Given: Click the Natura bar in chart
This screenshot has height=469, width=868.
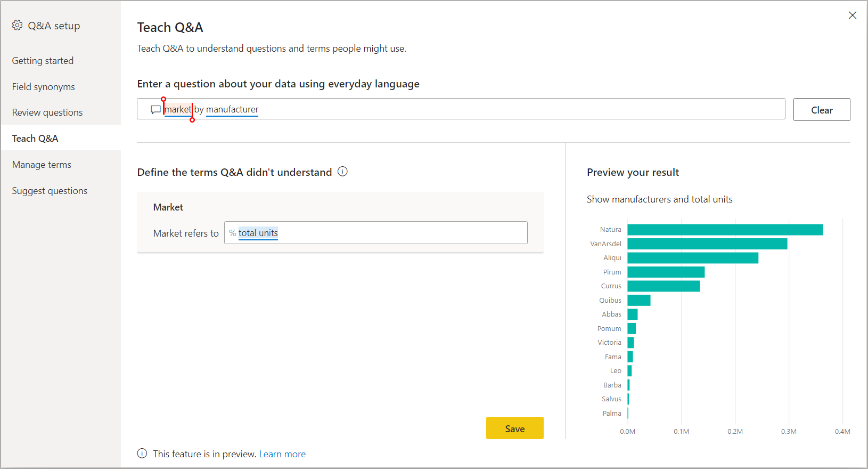Looking at the screenshot, I should point(724,230).
